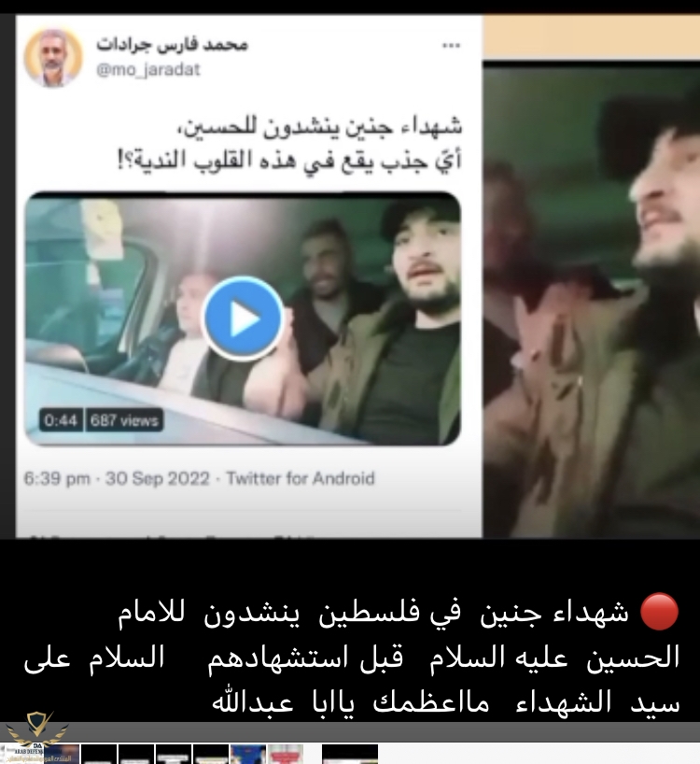Select the dark thumbnail beside the Arab Defense logo

(x=62, y=754)
